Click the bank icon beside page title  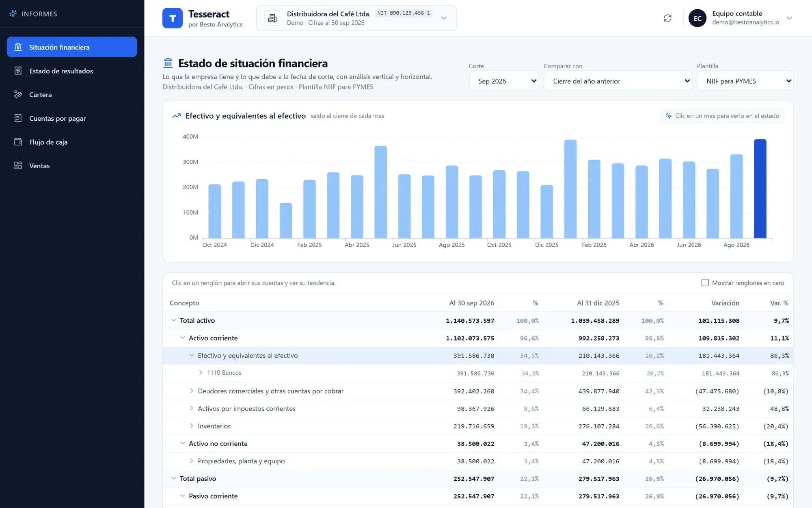point(168,63)
